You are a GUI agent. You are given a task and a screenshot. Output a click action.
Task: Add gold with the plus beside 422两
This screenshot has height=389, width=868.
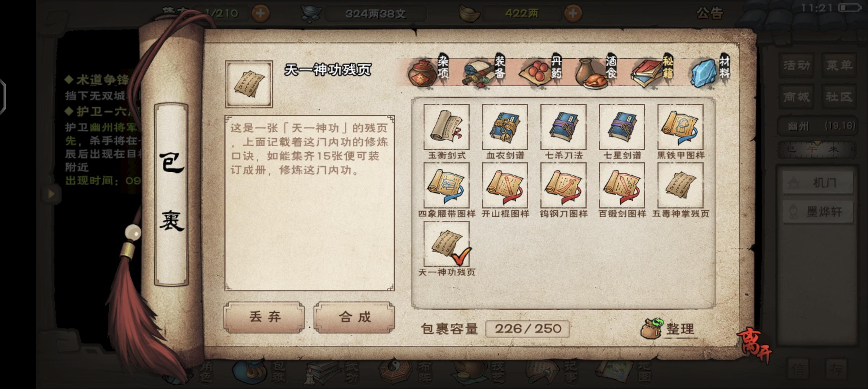pos(573,14)
